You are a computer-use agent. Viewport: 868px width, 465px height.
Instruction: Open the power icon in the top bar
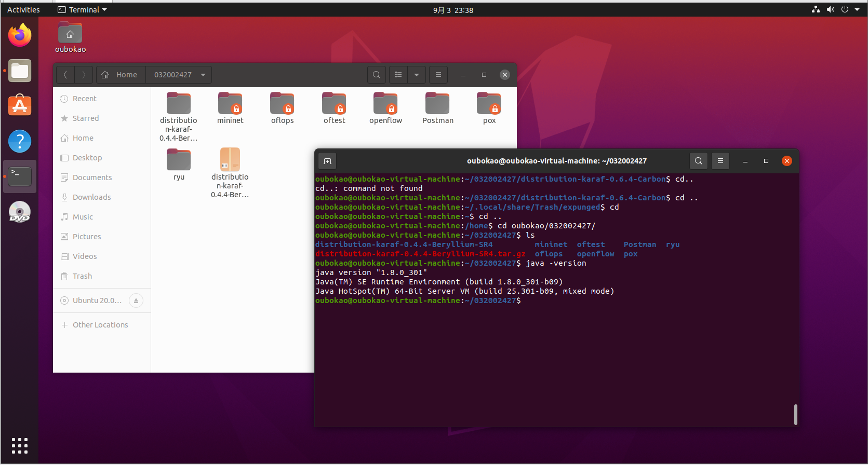pyautogui.click(x=845, y=9)
